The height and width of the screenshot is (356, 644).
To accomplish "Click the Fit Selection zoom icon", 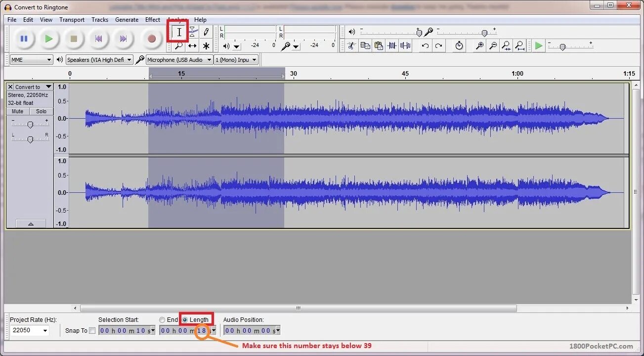I will click(x=506, y=45).
